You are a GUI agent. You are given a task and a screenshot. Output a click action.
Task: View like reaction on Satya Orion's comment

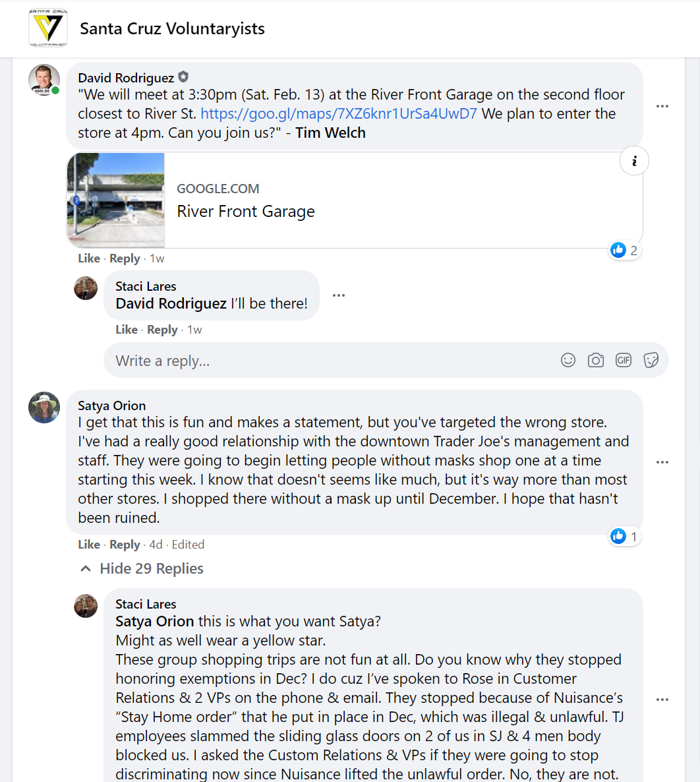tap(624, 536)
